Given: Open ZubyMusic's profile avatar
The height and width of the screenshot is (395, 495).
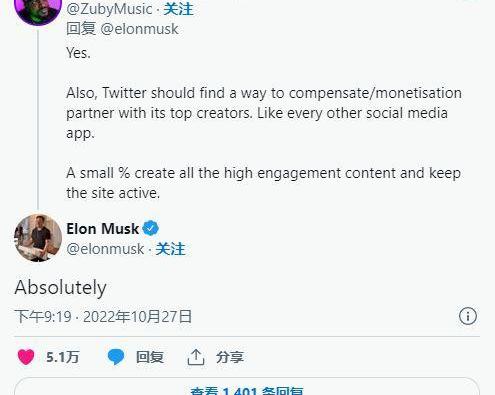Looking at the screenshot, I should pos(38,10).
